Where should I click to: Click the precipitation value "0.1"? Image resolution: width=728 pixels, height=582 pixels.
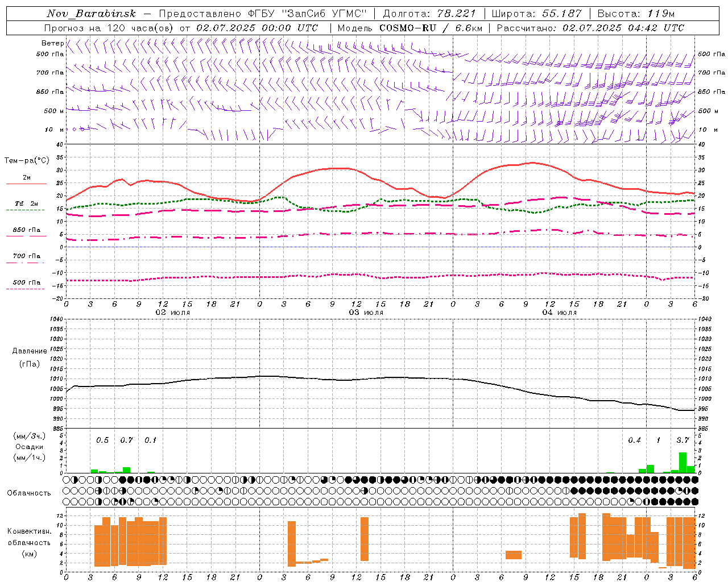tap(150, 440)
